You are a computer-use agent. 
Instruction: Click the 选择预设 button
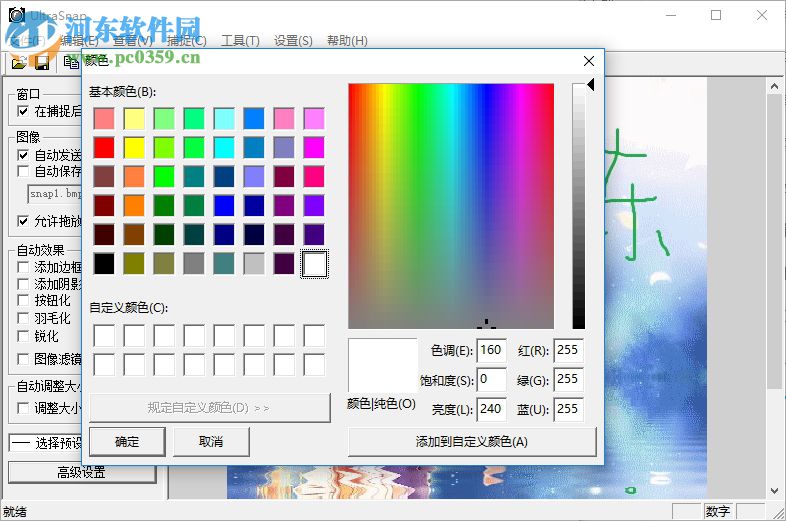coord(46,443)
